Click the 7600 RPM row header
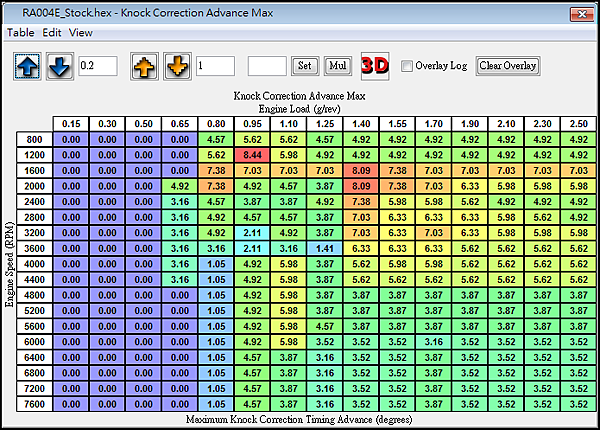Image resolution: width=600 pixels, height=430 pixels. 34,404
